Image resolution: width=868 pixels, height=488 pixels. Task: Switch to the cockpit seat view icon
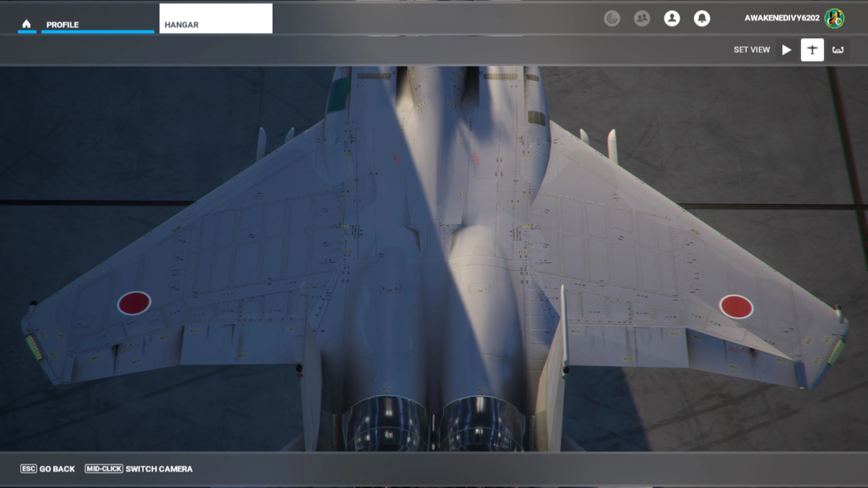click(838, 50)
